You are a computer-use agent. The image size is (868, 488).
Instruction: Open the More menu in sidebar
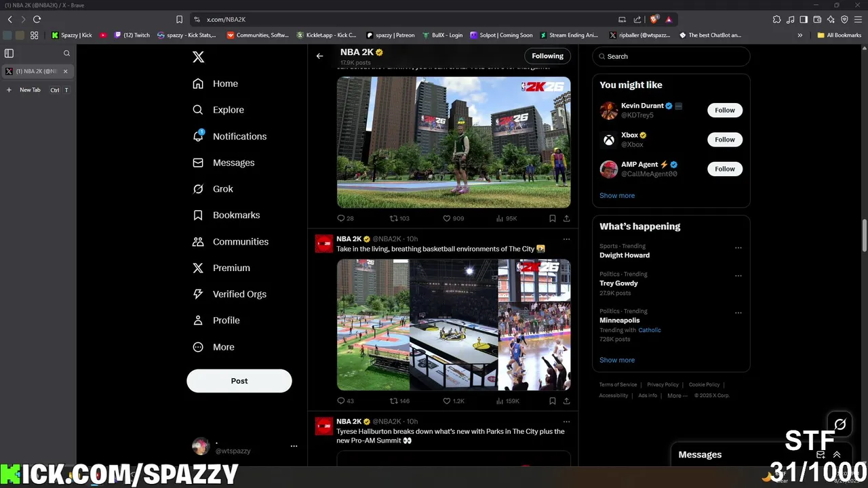(213, 347)
